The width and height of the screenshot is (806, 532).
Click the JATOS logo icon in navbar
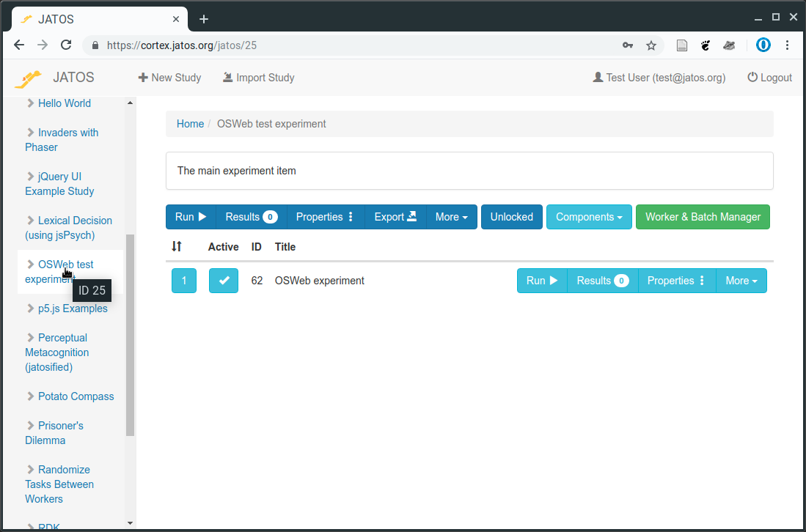(x=28, y=78)
